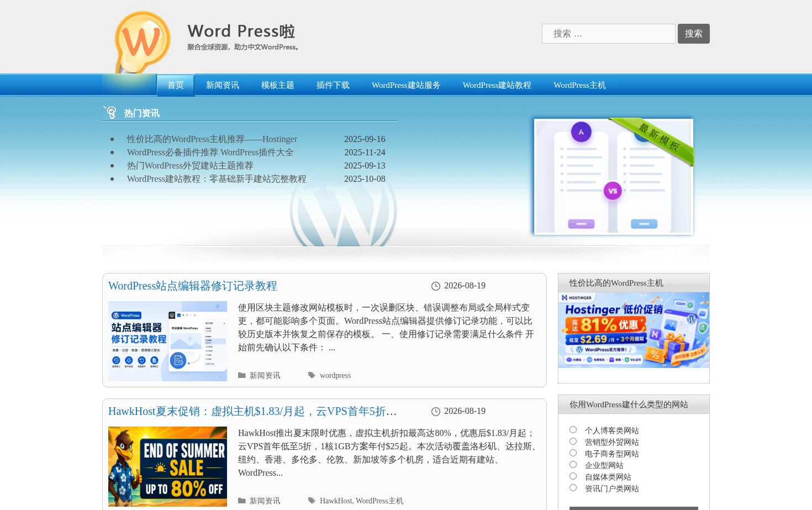Click the clock icon on the HawkHost post
The height and width of the screenshot is (510, 812).
[x=435, y=412]
